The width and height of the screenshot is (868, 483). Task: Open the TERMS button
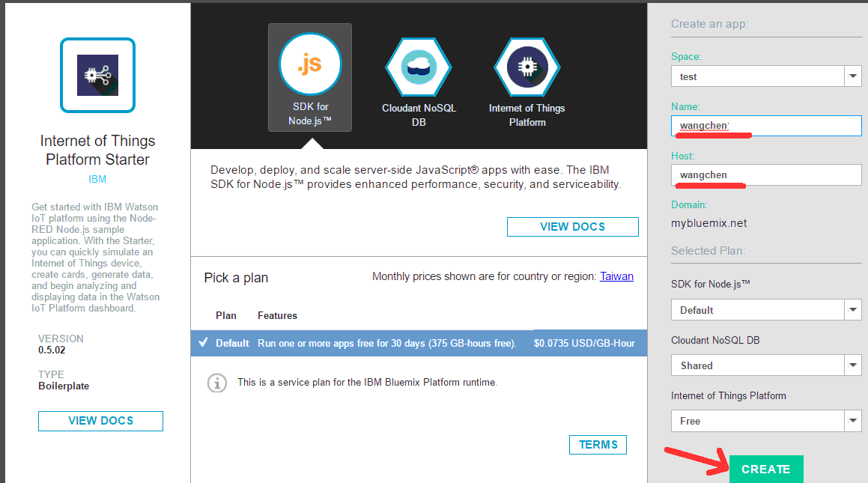point(598,445)
